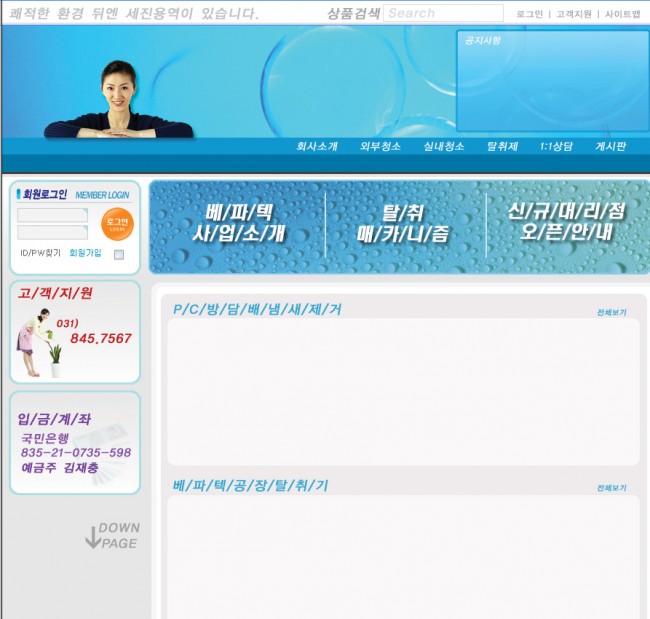Toggle the checkbox beside 회원가입
Screen dimensions: 650x619
tap(119, 255)
